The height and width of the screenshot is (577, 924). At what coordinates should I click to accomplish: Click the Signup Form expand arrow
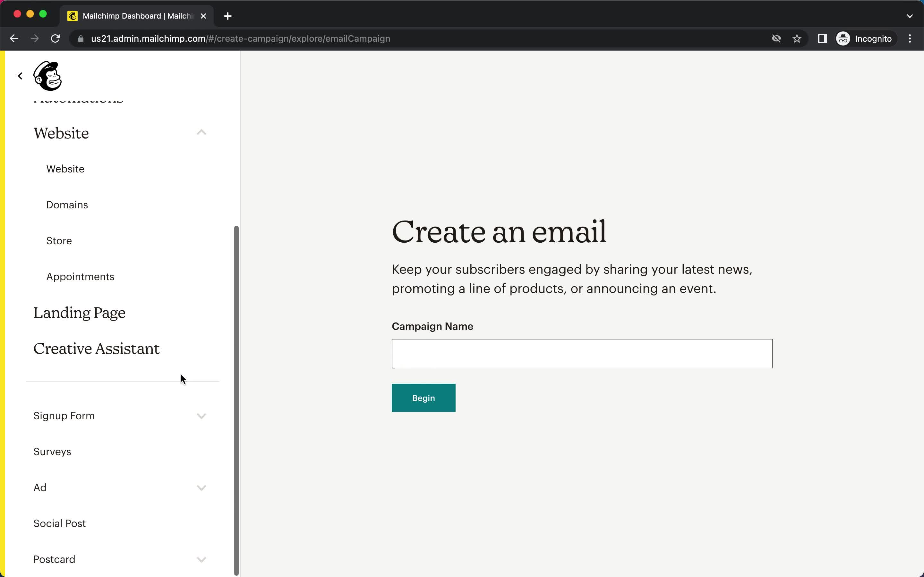201,415
